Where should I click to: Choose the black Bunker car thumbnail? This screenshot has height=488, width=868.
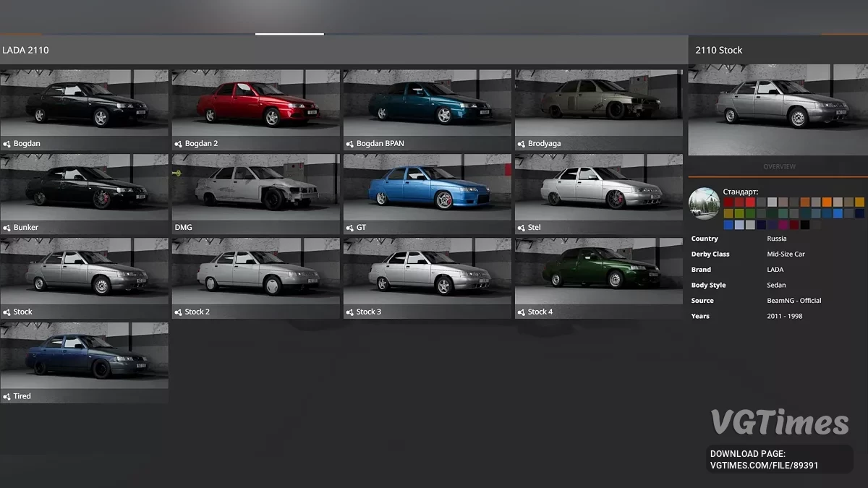click(84, 187)
